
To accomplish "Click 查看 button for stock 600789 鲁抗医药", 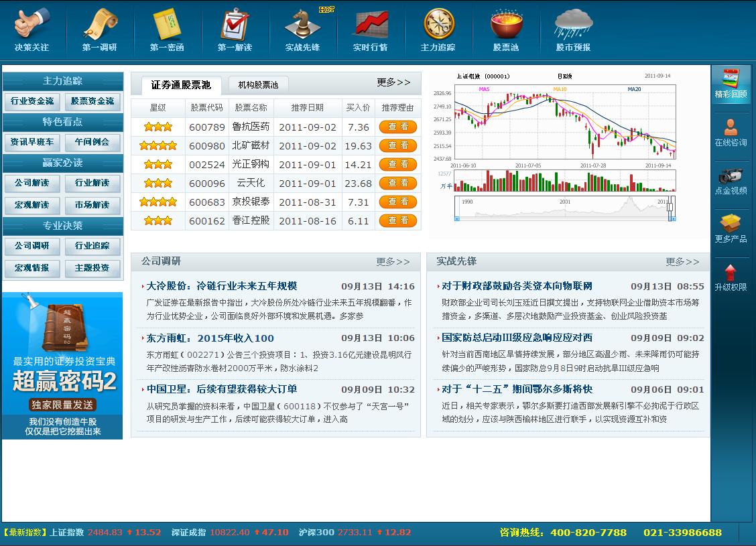I will pos(398,127).
